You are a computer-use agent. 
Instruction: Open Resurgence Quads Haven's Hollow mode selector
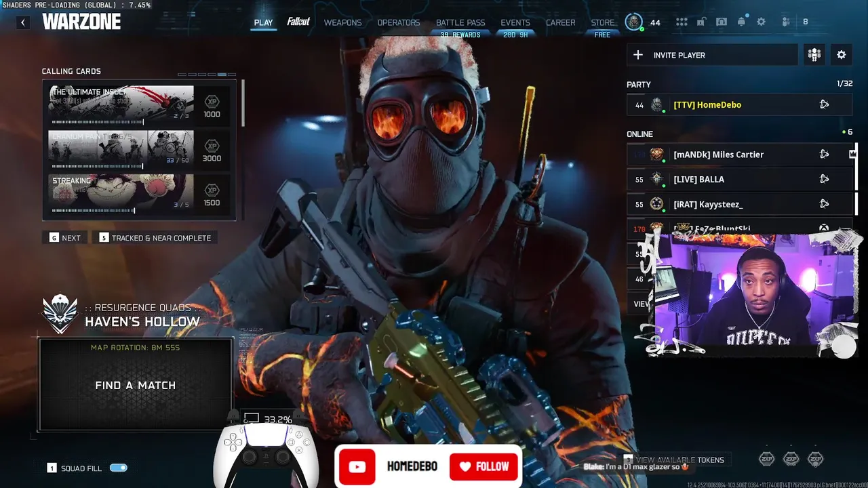coord(122,315)
